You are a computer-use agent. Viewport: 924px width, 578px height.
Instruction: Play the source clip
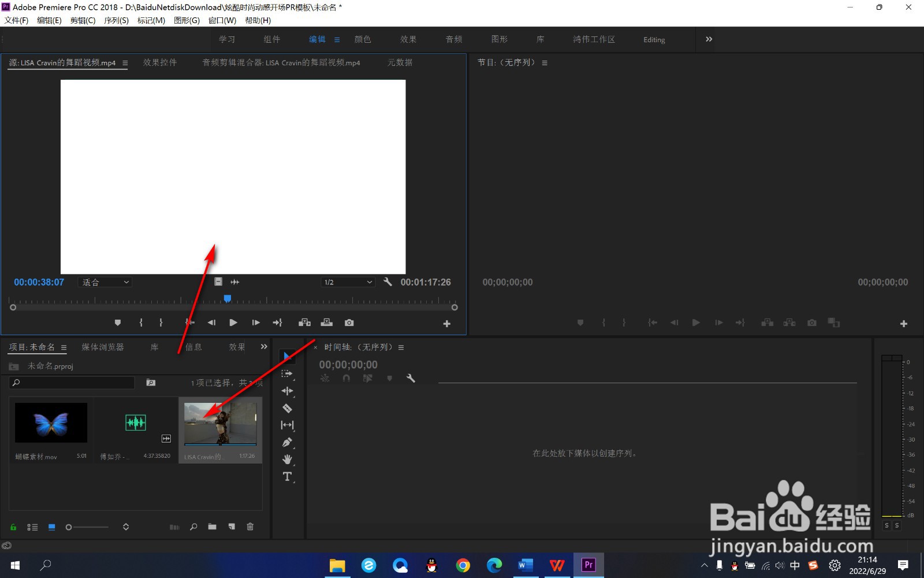[233, 323]
